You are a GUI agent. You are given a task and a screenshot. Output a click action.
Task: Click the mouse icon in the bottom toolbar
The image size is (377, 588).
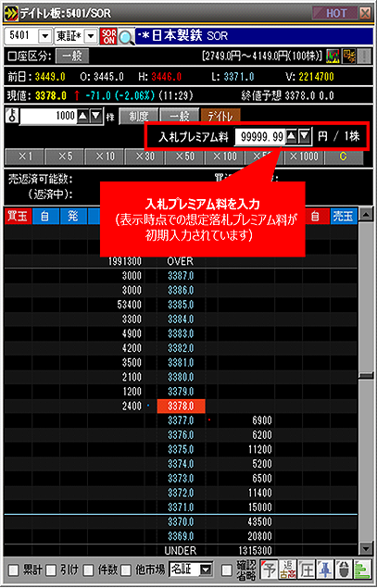point(344,570)
